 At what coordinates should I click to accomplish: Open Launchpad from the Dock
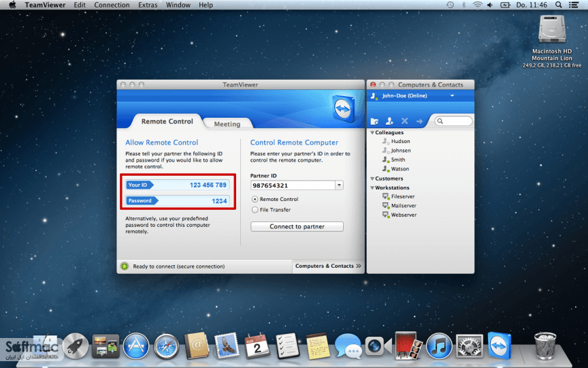coord(76,346)
